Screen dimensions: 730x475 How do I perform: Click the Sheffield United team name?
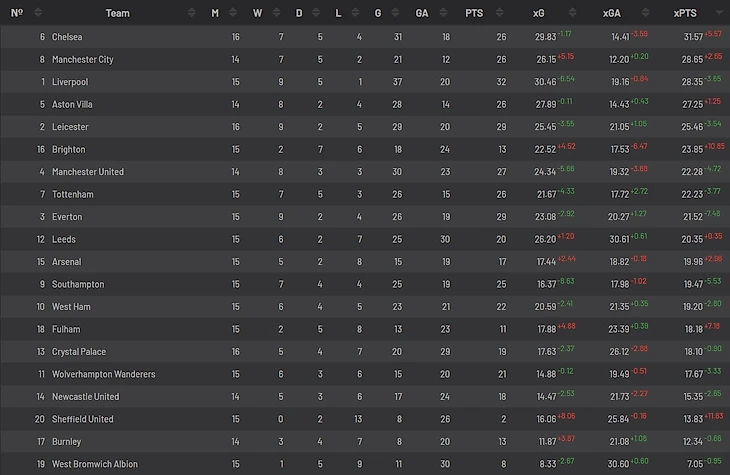(x=83, y=419)
